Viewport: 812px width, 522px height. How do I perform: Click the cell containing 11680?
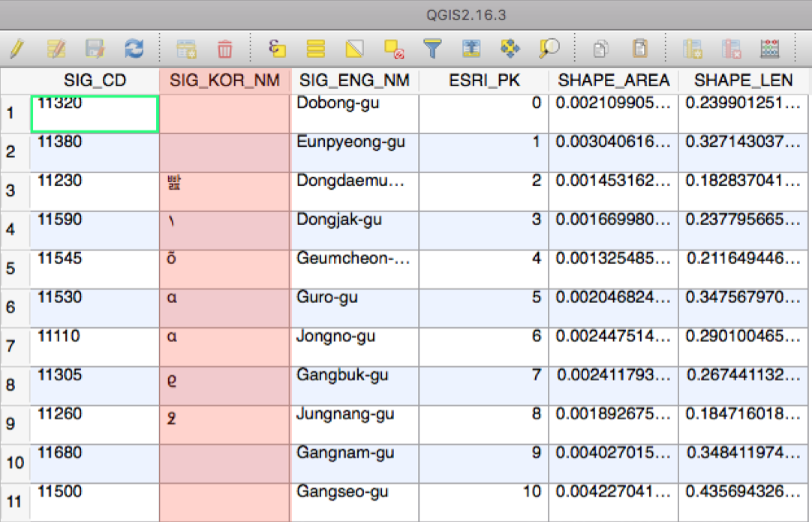tap(95, 463)
